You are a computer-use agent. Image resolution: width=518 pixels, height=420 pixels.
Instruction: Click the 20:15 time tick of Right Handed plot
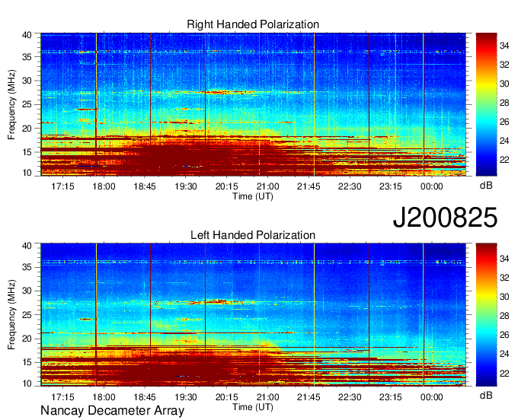tap(227, 186)
